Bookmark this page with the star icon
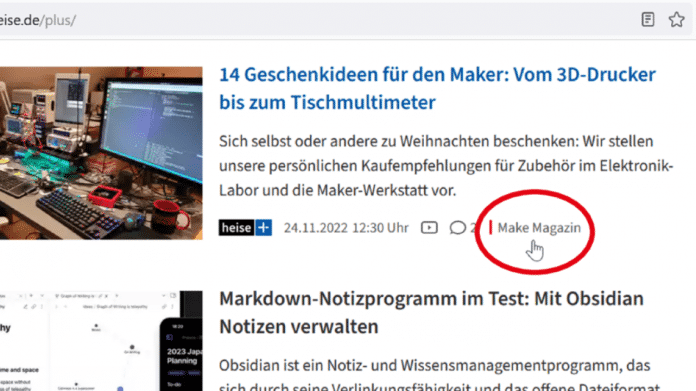This screenshot has width=696, height=391. tap(676, 20)
